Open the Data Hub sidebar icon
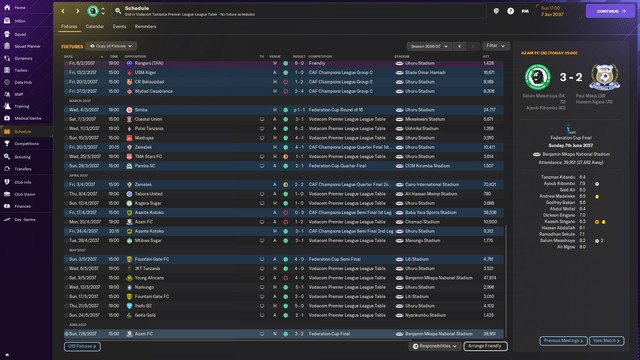The height and width of the screenshot is (360, 640). pyautogui.click(x=7, y=82)
